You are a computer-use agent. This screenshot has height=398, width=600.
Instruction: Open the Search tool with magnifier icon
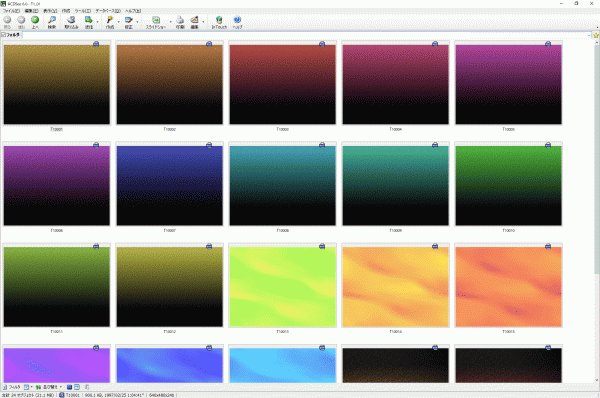[x=52, y=21]
